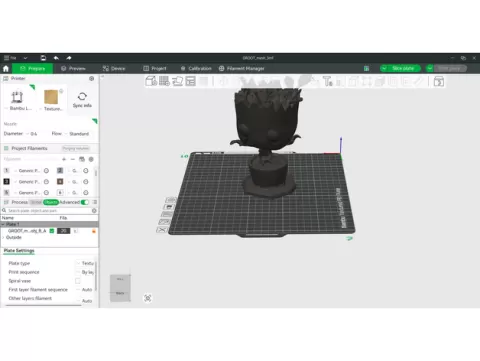480x361 pixels.
Task: Open the Filament Manager tab
Action: click(242, 68)
